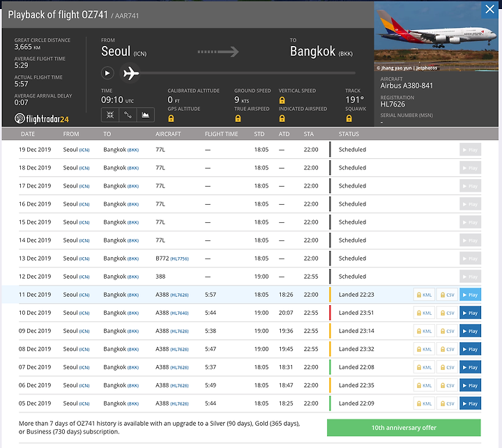This screenshot has height=448, width=502.
Task: Play the 07 Dec 2019 flight
Action: (x=471, y=367)
